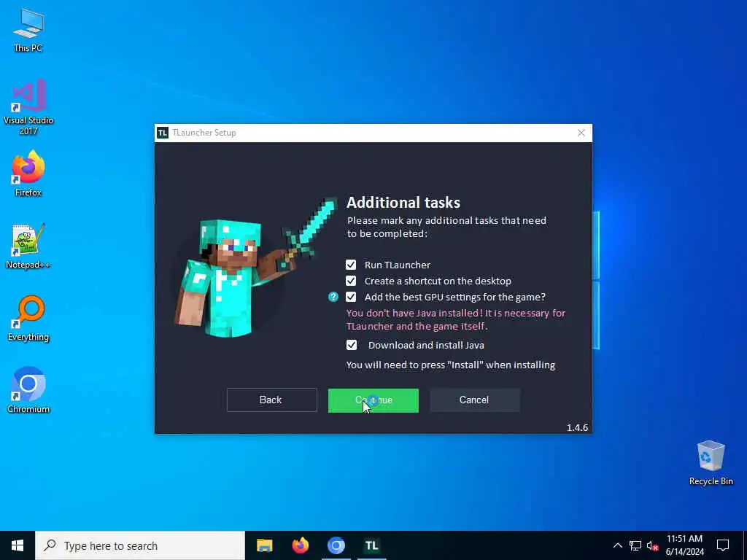
Task: Click the TL logo in the title bar
Action: tap(163, 133)
